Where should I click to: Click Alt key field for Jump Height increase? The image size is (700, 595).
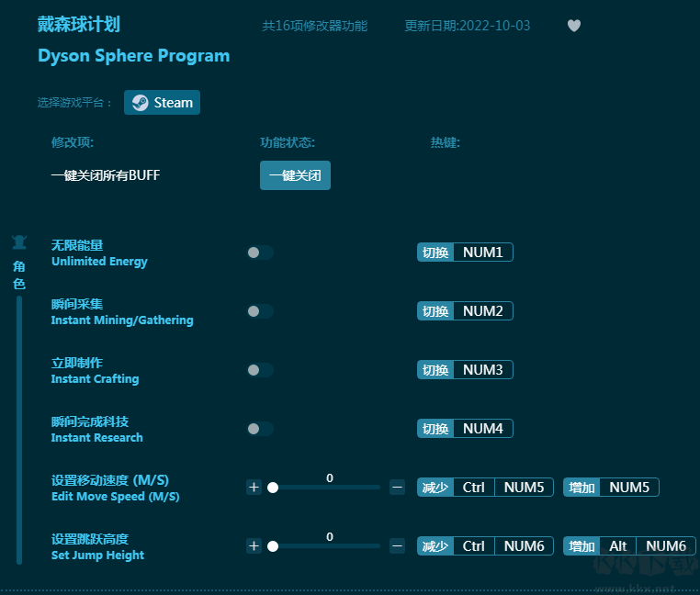click(x=618, y=546)
